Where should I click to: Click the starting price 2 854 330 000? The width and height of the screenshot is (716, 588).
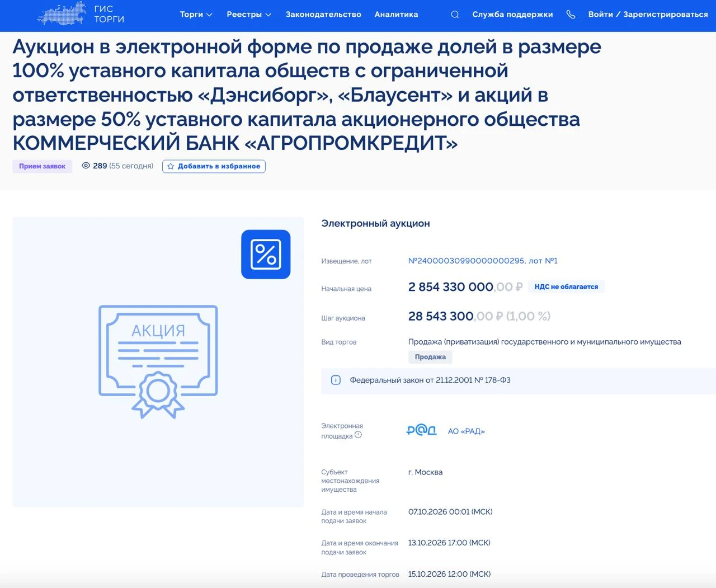(x=465, y=287)
